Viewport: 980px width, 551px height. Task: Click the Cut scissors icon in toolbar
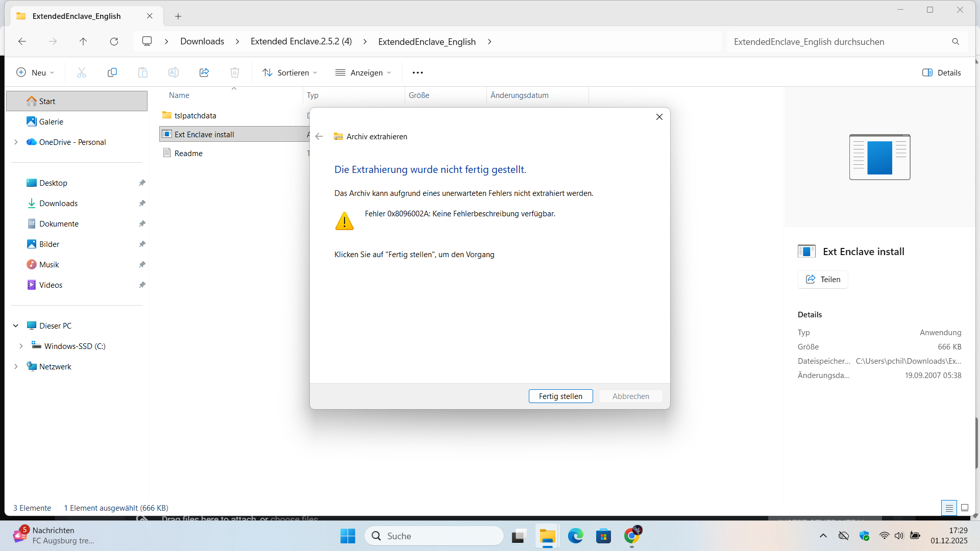[x=82, y=72]
